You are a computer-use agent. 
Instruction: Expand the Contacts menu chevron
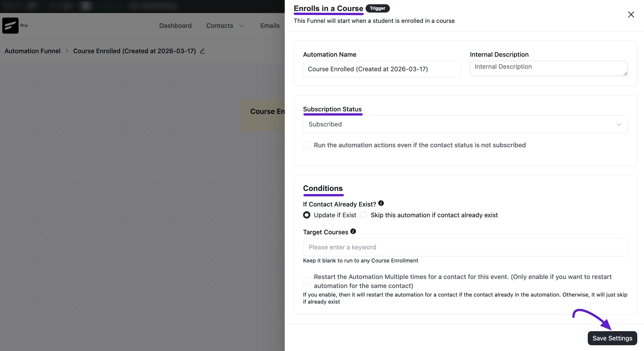click(241, 26)
